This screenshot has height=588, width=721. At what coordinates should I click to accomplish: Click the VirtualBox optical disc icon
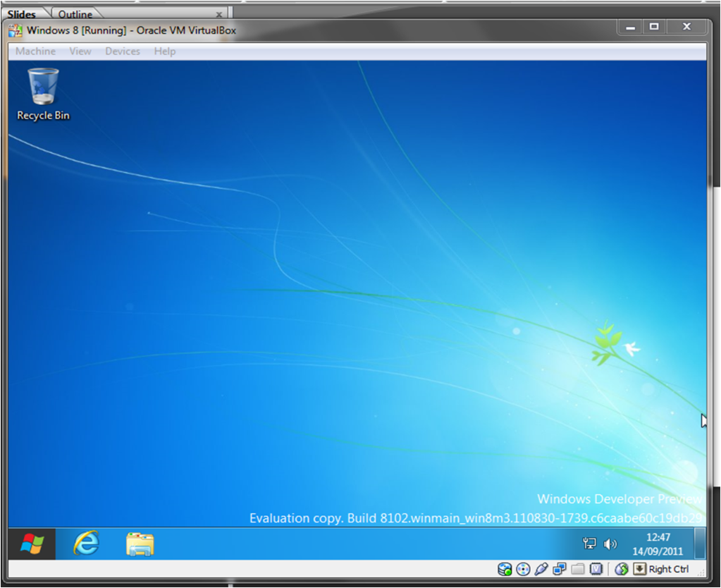pyautogui.click(x=523, y=569)
